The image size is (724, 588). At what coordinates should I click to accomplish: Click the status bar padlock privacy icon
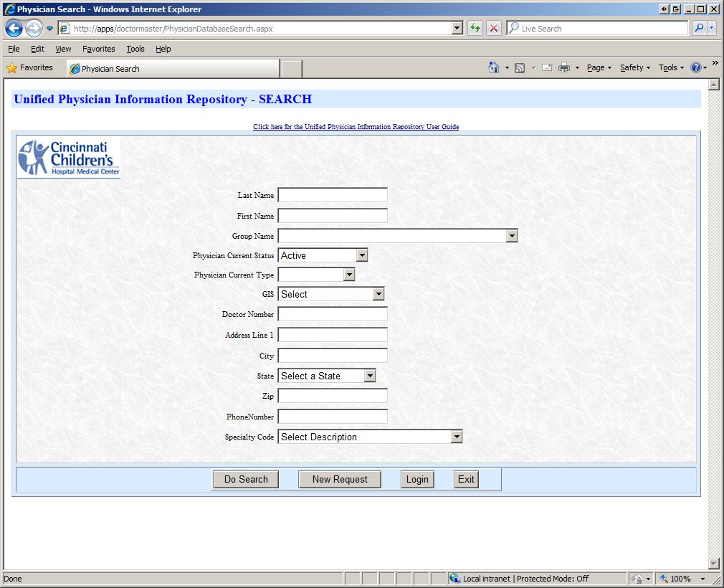pos(638,578)
